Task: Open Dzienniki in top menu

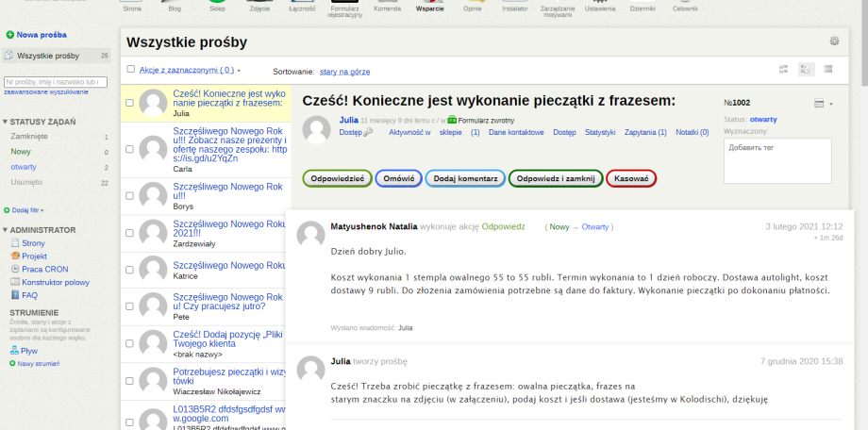Action: (x=643, y=7)
